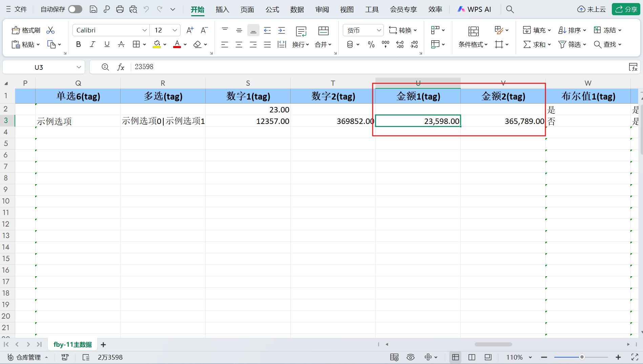The height and width of the screenshot is (364, 643).
Task: Click the green Share (分享) button
Action: click(x=626, y=9)
